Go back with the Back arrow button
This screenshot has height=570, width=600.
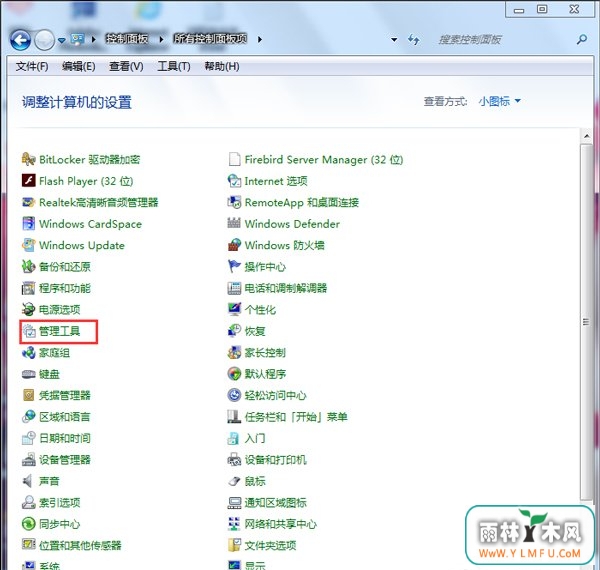tap(20, 40)
